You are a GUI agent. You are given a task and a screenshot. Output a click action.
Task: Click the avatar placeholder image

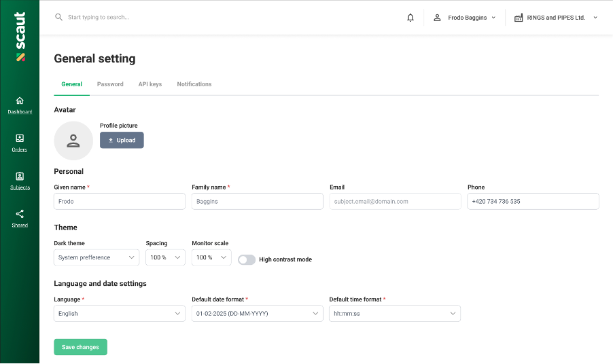[x=73, y=141]
